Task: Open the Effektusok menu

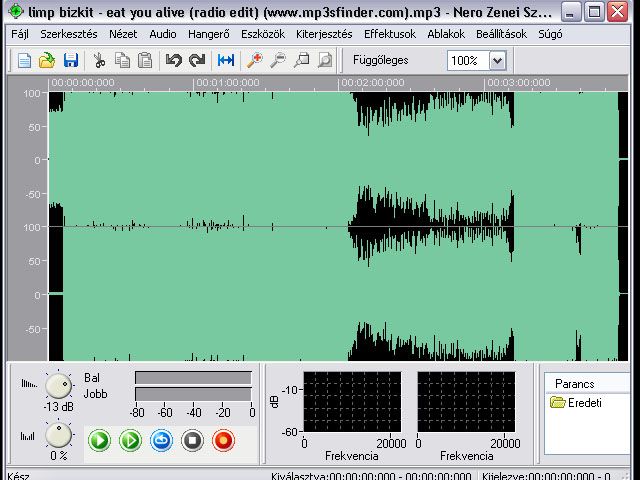Action: tap(390, 34)
